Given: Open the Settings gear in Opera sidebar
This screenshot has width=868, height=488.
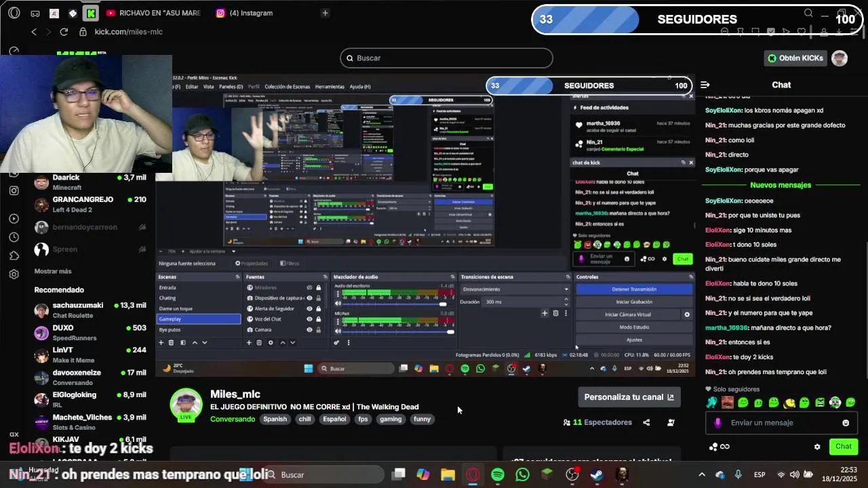Looking at the screenshot, I should click(14, 274).
